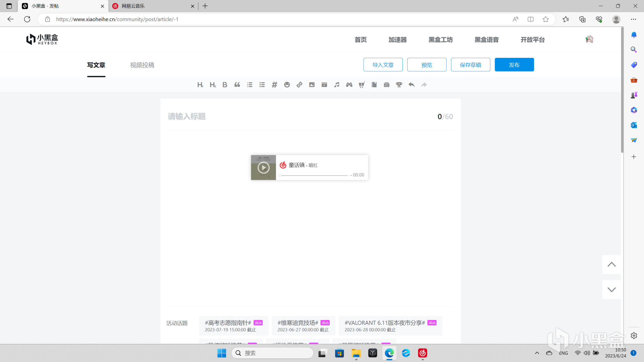
Task: Click the music player progress bar
Action: point(313,175)
